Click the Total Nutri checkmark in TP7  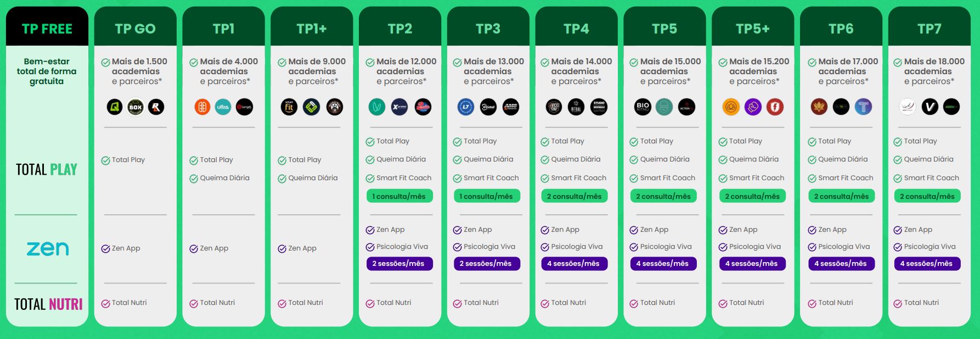(898, 303)
